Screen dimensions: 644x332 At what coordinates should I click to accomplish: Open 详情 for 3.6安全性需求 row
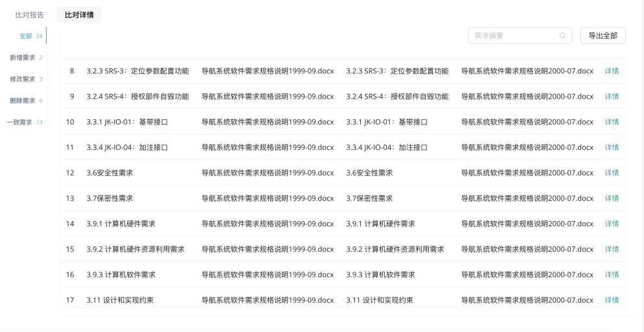[x=612, y=173]
